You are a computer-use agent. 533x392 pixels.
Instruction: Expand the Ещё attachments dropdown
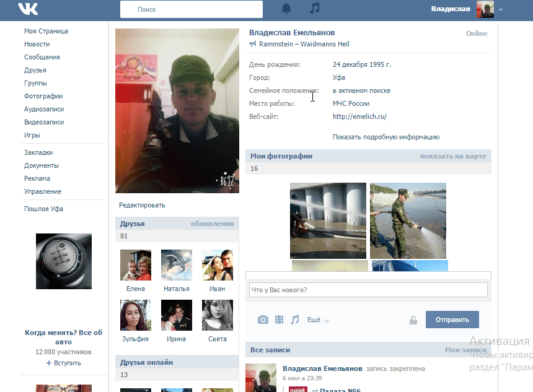click(319, 320)
